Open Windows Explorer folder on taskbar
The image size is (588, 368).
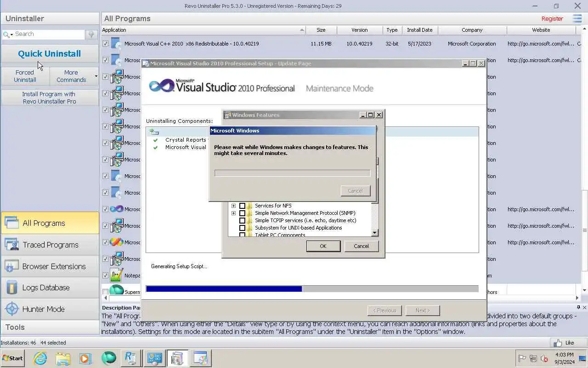coord(63,358)
